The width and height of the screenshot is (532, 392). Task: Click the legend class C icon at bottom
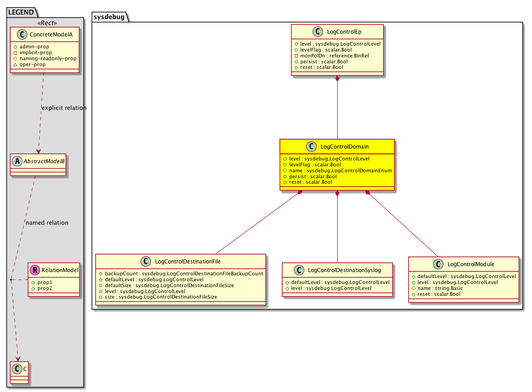click(17, 368)
